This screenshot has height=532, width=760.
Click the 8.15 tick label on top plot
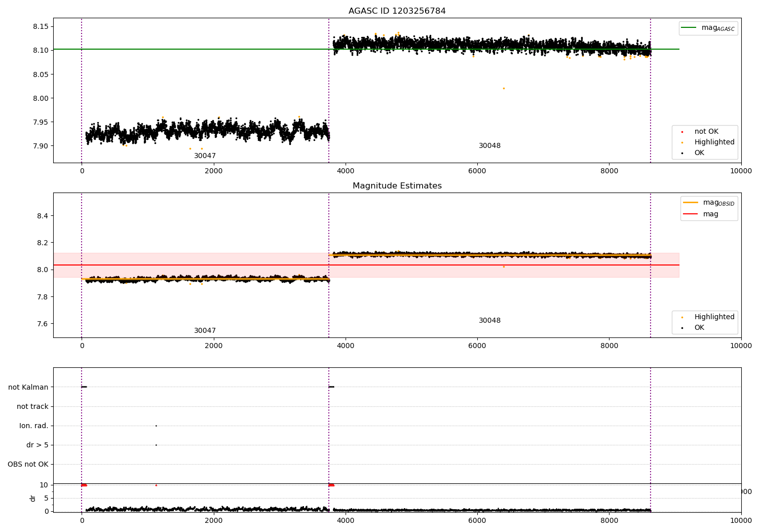point(40,26)
